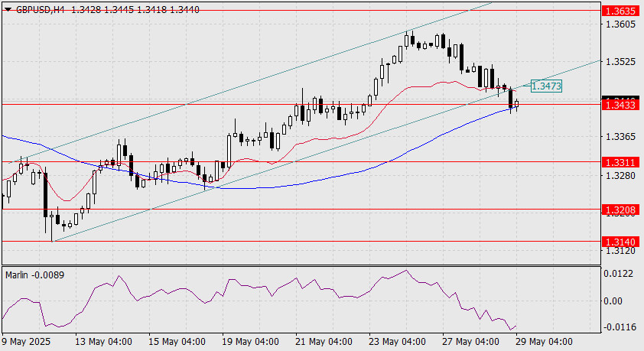This screenshot has height=351, width=644.
Task: Click the 1.3208 red price level label
Action: tap(620, 210)
